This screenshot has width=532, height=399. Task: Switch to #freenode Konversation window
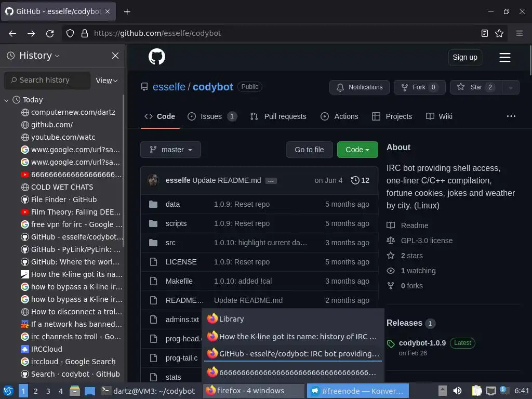[357, 391]
